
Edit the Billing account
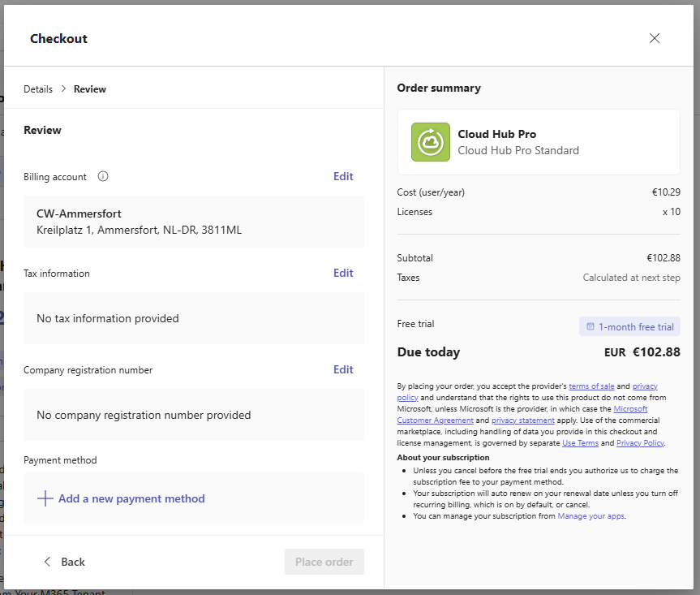(x=343, y=176)
